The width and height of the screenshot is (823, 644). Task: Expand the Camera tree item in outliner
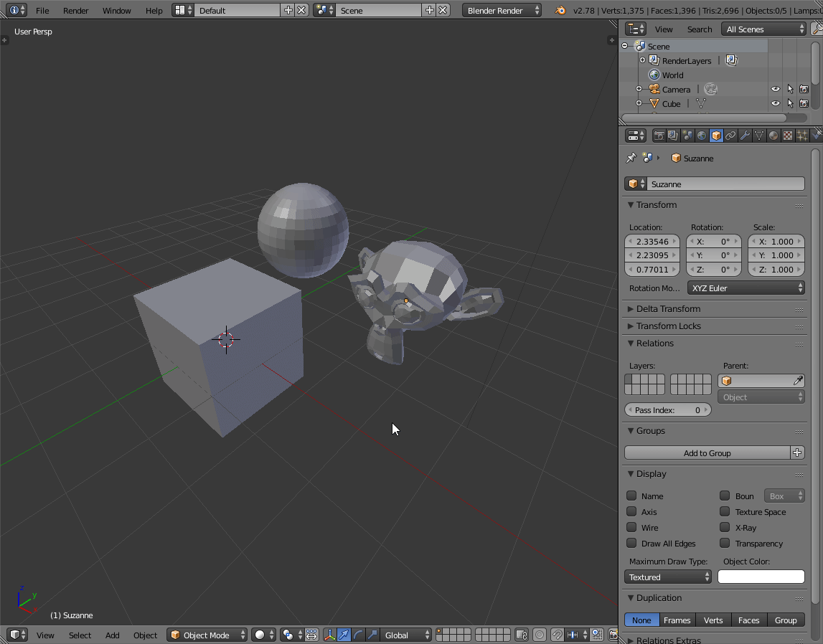[639, 89]
